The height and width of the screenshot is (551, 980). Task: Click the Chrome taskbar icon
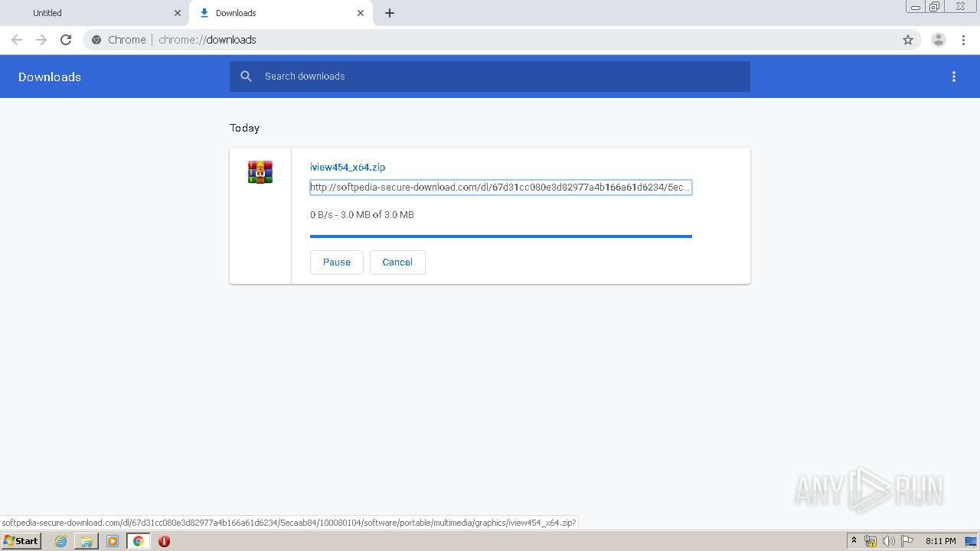[138, 541]
